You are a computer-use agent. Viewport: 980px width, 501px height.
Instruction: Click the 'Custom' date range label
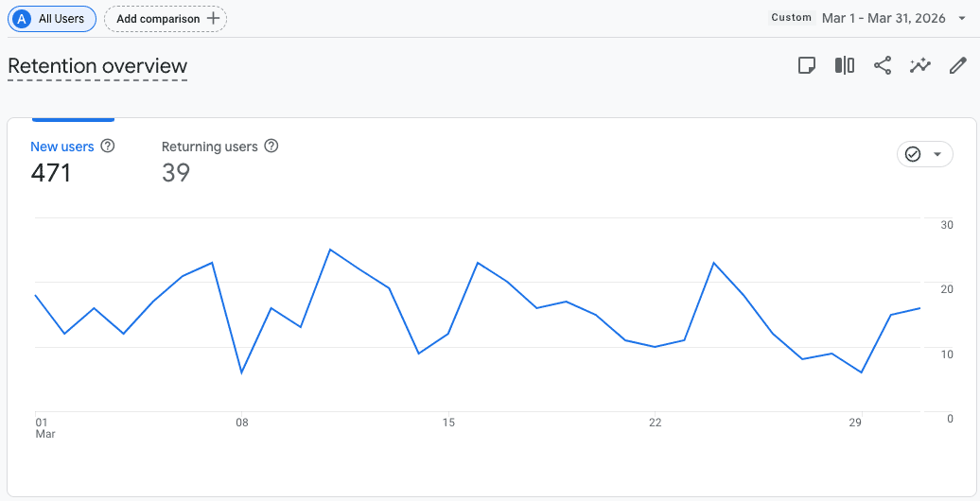(x=792, y=18)
